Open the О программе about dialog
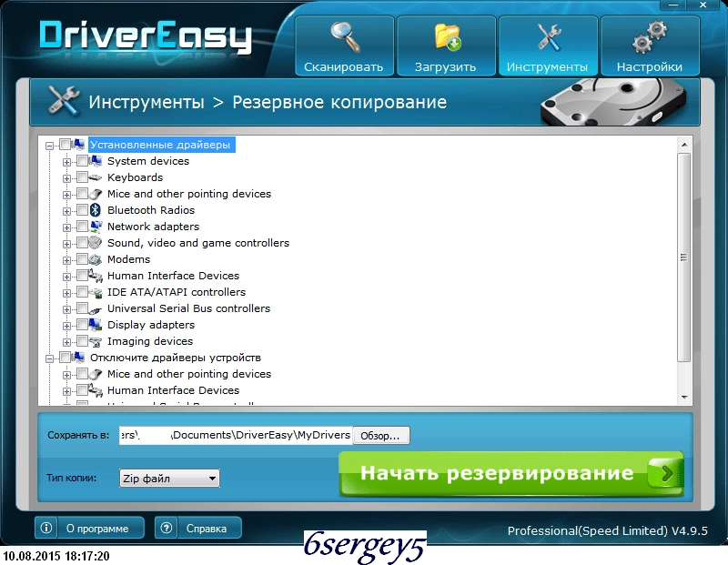The height and width of the screenshot is (565, 728). [x=89, y=528]
